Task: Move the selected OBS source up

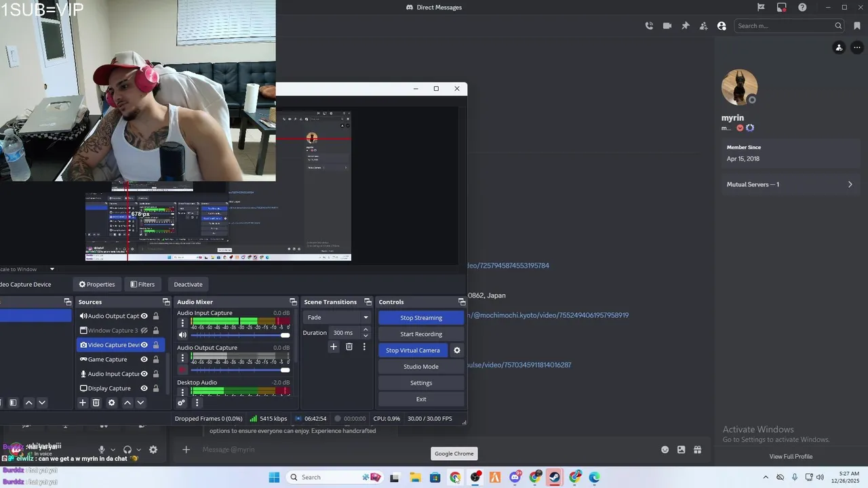Action: click(x=127, y=403)
